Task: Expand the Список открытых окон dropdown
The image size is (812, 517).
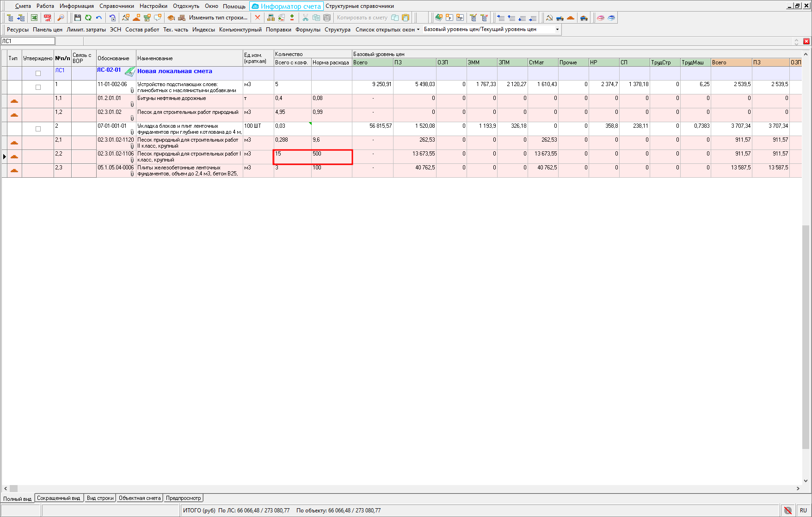Action: coord(388,30)
